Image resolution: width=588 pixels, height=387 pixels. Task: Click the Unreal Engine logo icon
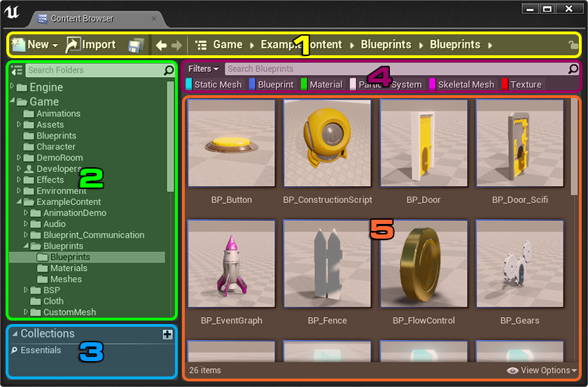12,12
